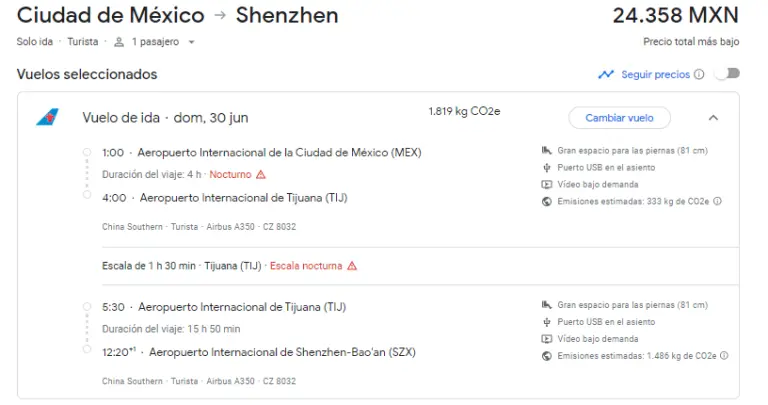Open the 1 pasajero dropdown arrow
Image resolution: width=768 pixels, height=405 pixels.
(x=192, y=42)
